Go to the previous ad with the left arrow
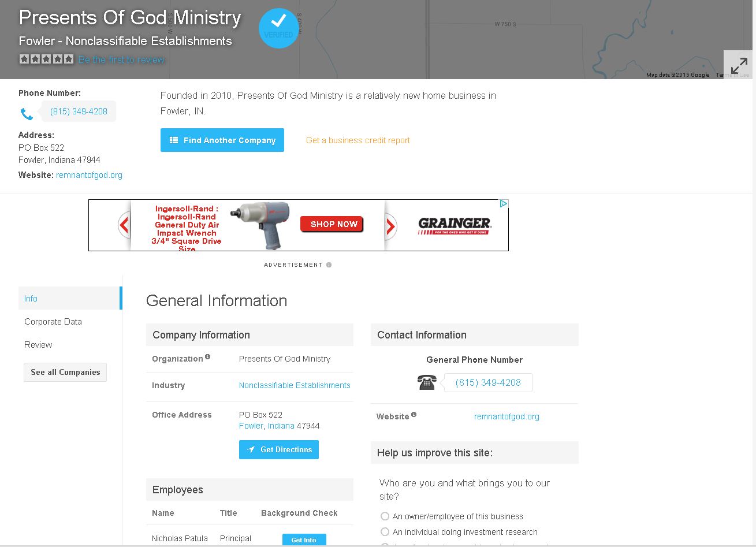Viewport: 756px width, 547px height. [x=124, y=225]
